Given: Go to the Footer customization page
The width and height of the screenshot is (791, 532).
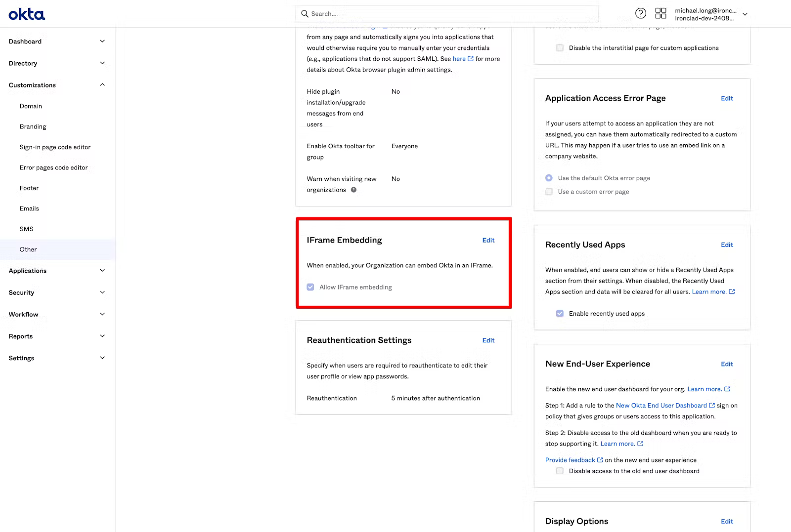Looking at the screenshot, I should [x=29, y=188].
